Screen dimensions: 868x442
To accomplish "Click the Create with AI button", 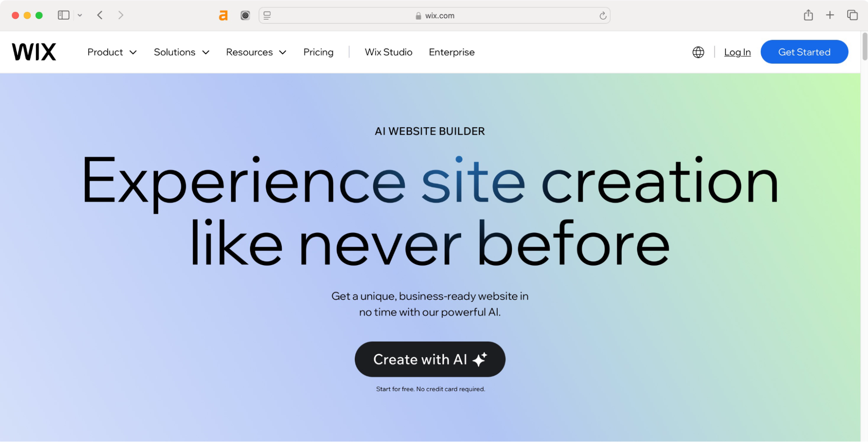I will tap(429, 359).
